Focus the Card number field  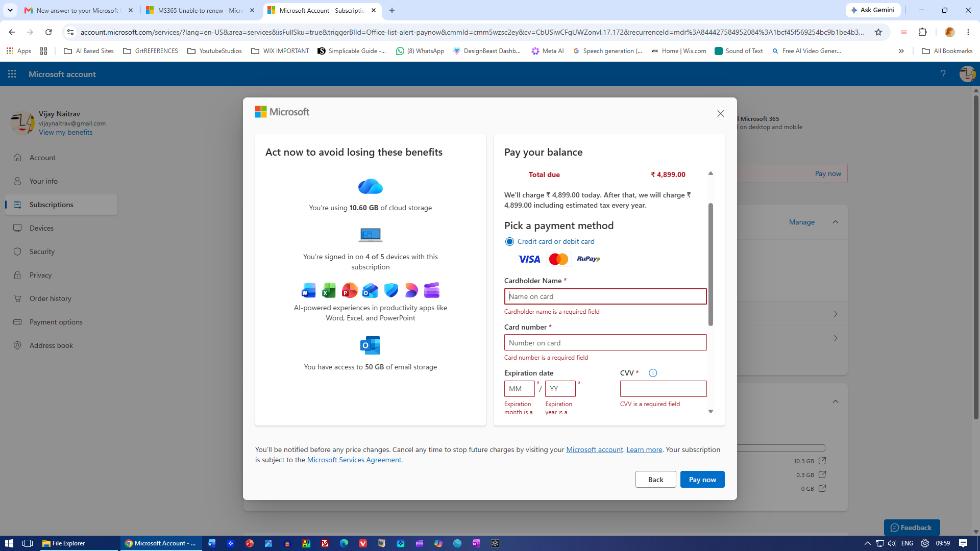[605, 342]
